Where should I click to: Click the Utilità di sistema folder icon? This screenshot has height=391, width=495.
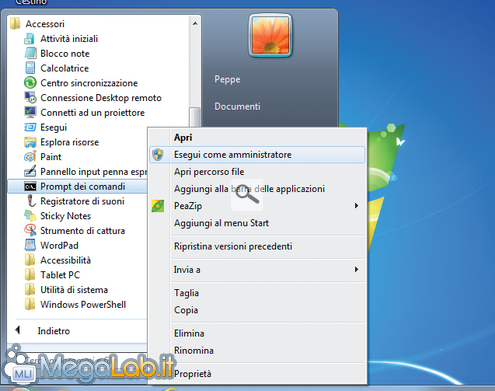(x=30, y=289)
